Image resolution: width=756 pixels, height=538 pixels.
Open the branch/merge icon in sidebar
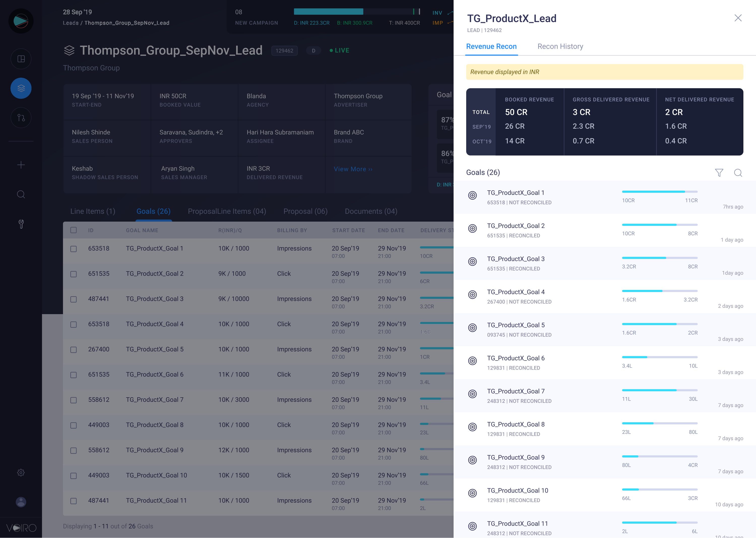[x=21, y=117]
